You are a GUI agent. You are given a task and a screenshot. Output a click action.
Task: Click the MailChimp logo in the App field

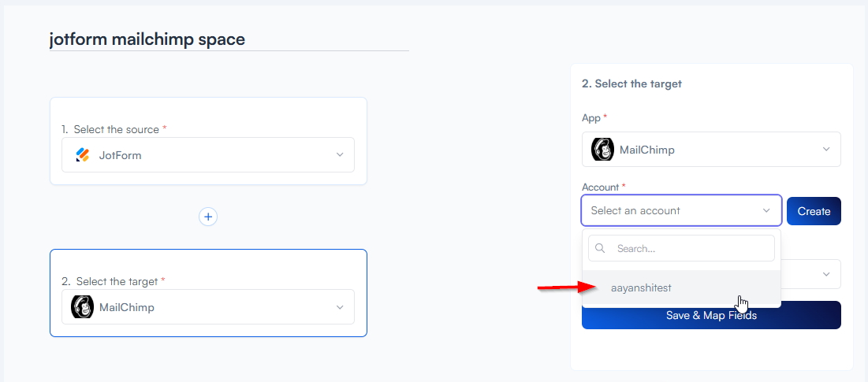click(x=603, y=150)
